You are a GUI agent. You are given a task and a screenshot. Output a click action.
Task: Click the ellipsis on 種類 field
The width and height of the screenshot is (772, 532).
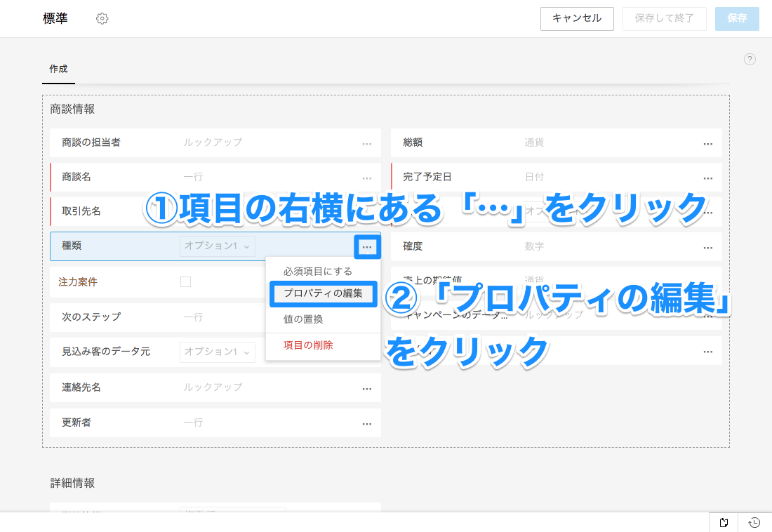point(367,247)
